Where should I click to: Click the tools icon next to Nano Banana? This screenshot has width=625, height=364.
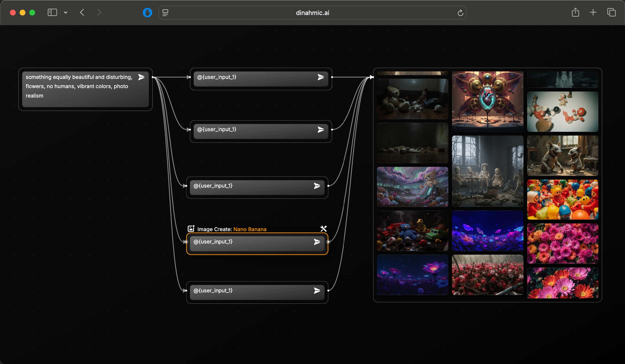tap(323, 228)
